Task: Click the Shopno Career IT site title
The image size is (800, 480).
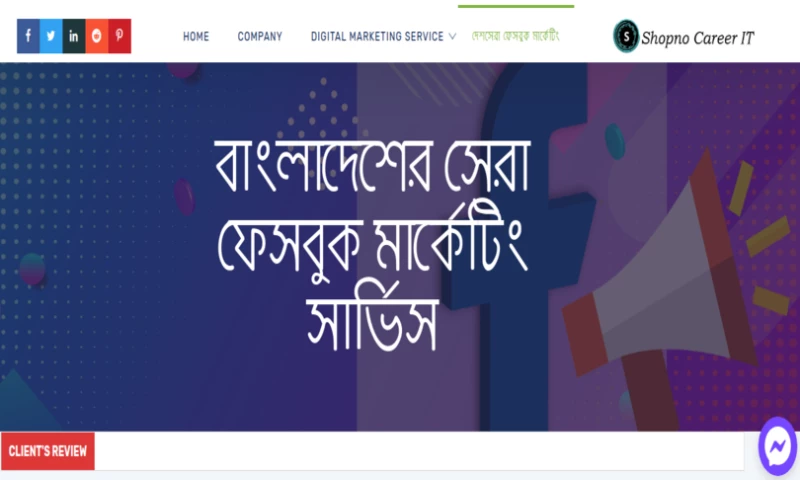Action: pos(697,38)
